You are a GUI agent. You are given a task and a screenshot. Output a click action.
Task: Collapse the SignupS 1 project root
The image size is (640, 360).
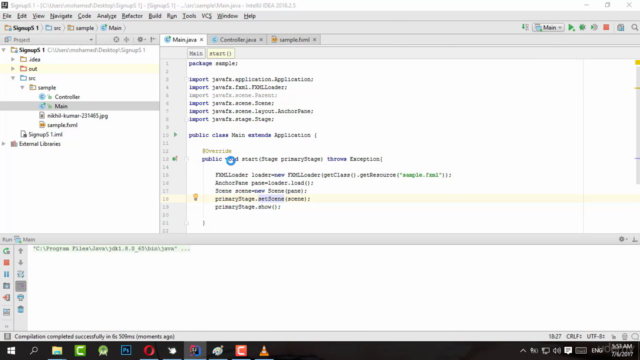[x=4, y=50]
